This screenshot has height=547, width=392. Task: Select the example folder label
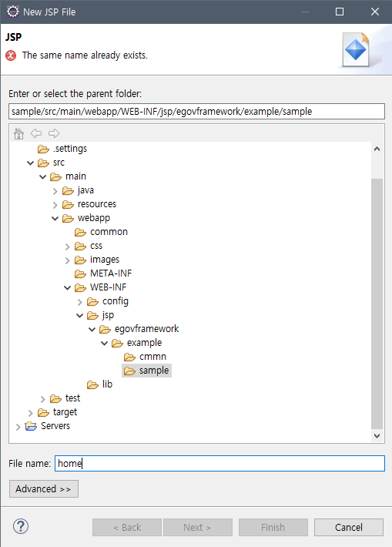[144, 343]
